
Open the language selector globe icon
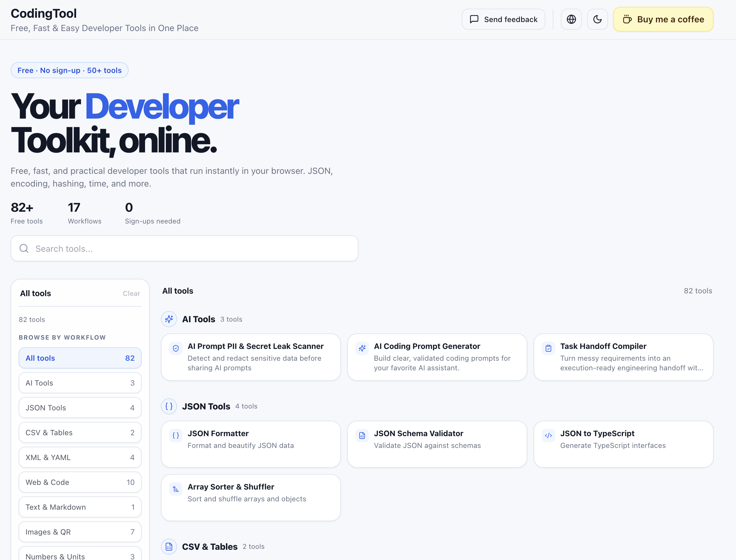tap(571, 19)
